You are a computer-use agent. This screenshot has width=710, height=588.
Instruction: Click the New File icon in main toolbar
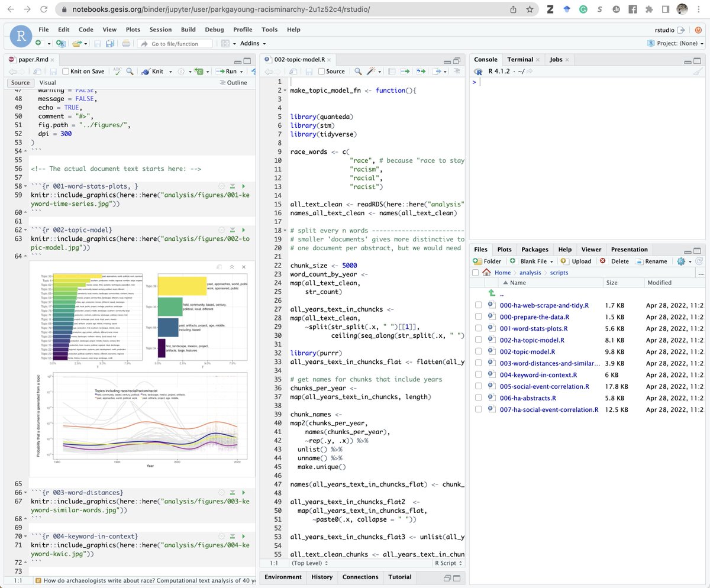(x=38, y=43)
